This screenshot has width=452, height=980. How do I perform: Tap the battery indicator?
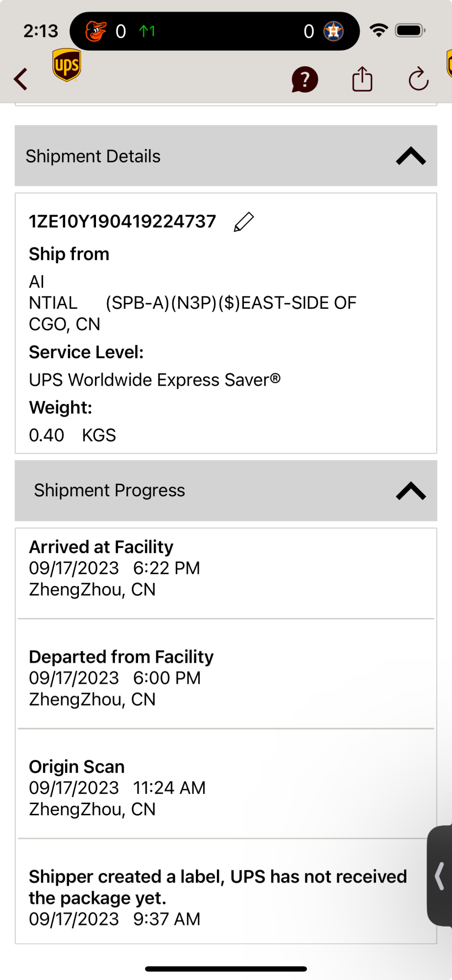[410, 30]
